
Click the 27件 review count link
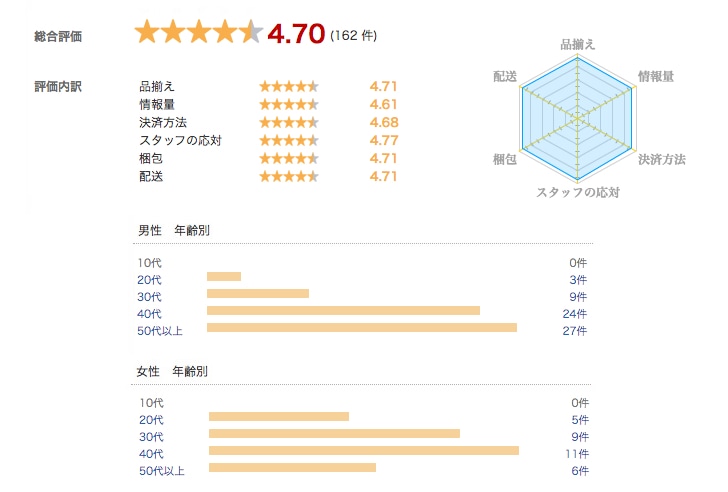574,331
